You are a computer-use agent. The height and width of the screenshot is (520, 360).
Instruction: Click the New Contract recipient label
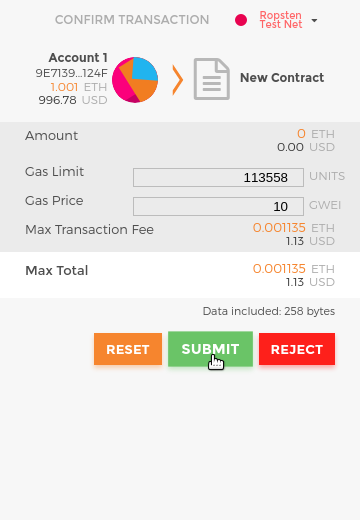point(282,78)
